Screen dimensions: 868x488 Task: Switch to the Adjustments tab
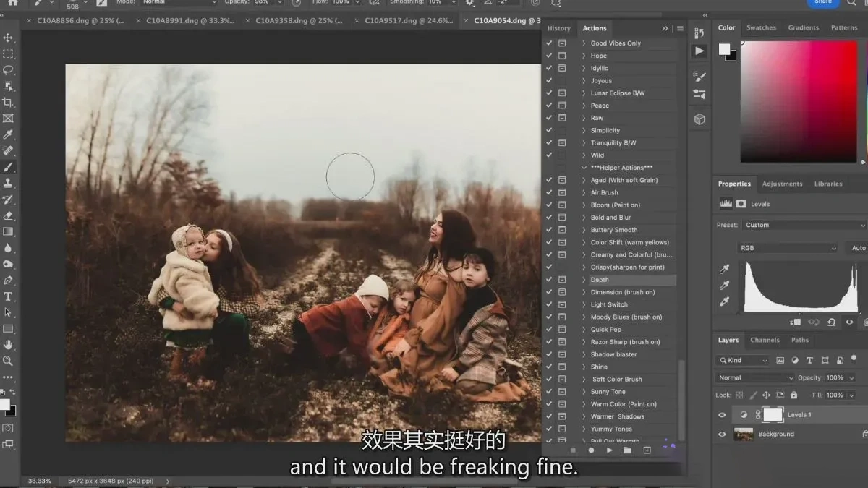tap(783, 184)
